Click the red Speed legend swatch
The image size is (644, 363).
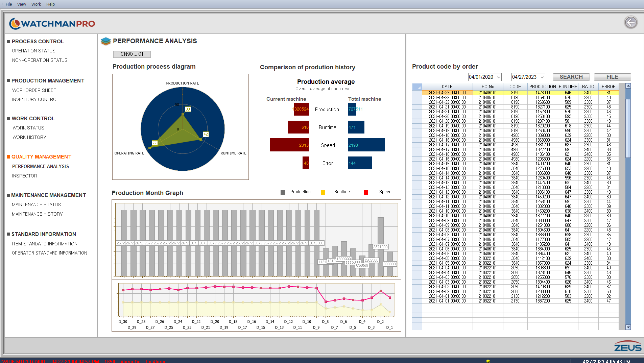coord(366,192)
